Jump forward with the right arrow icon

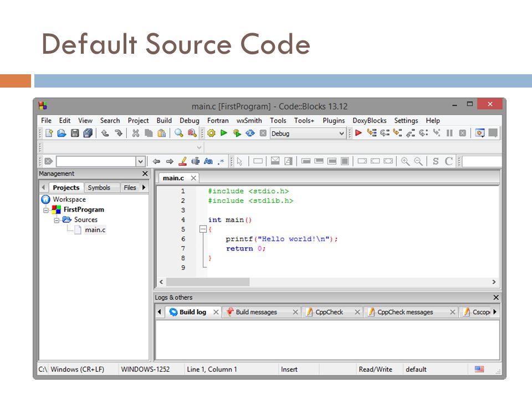pyautogui.click(x=170, y=161)
